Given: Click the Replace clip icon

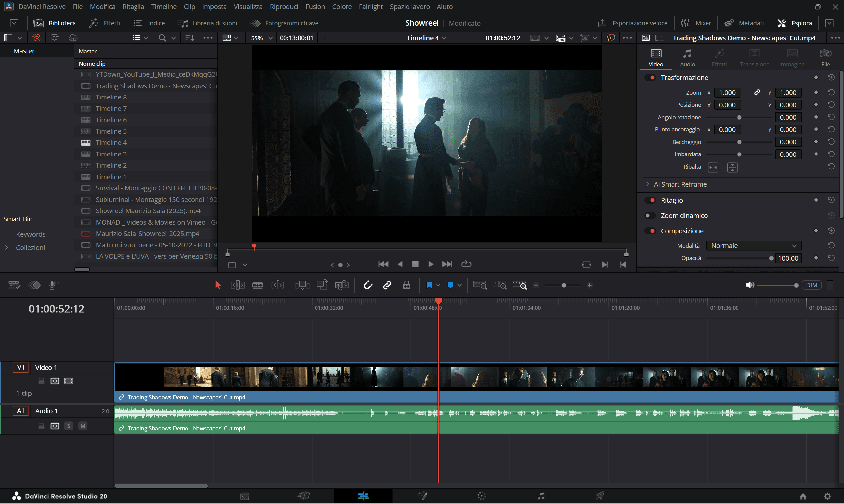Looking at the screenshot, I should (342, 285).
